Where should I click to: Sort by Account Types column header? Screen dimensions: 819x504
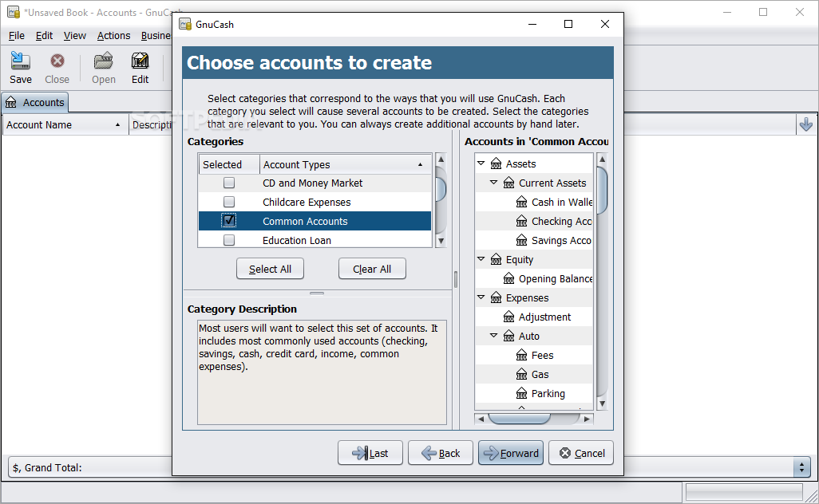346,164
